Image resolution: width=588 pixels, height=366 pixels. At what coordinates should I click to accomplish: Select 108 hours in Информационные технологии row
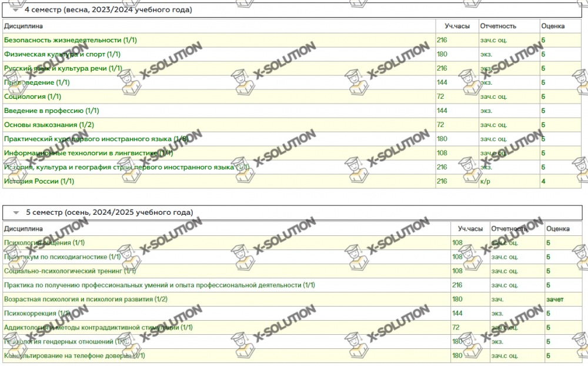pyautogui.click(x=442, y=153)
